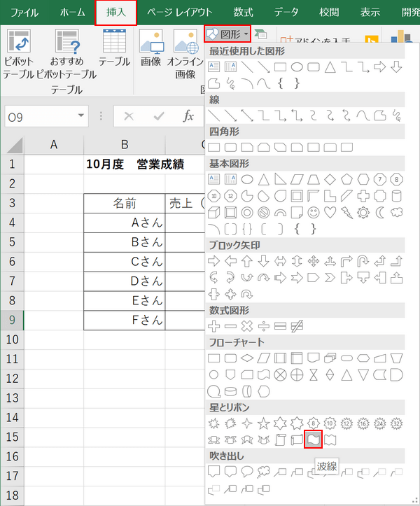Viewport: 420px width, 506px height.
Task: Click the cell containing 'Eさん'
Action: (125, 301)
